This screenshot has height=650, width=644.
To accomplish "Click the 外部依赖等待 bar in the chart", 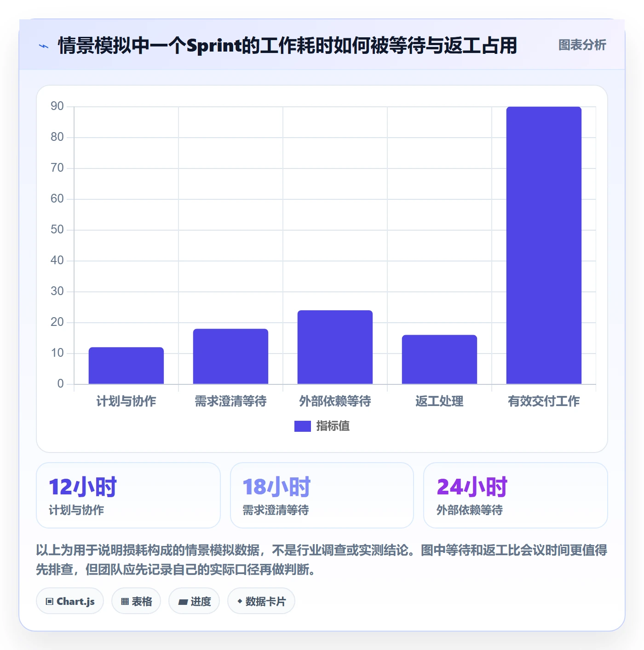I will click(x=335, y=347).
